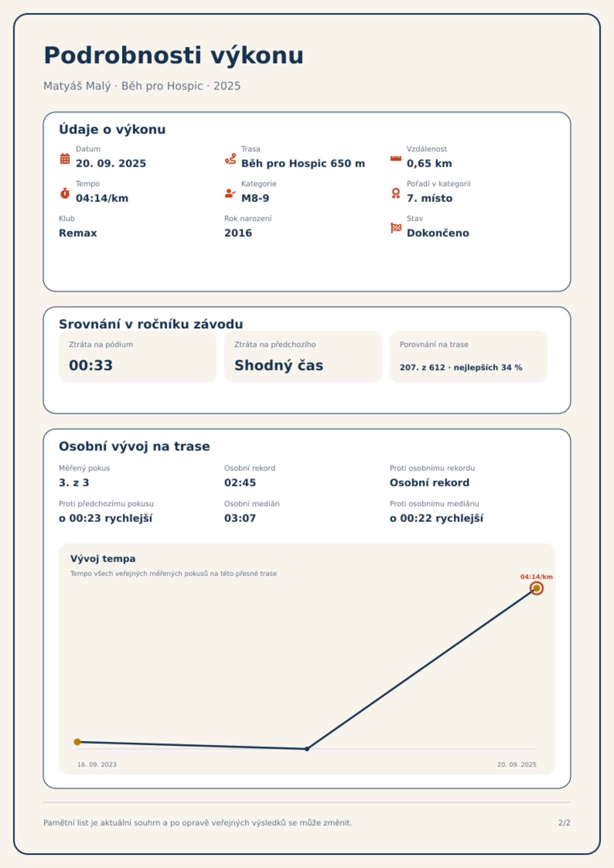Click the calendar icon beside Datum
Image resolution: width=614 pixels, height=868 pixels.
65,158
